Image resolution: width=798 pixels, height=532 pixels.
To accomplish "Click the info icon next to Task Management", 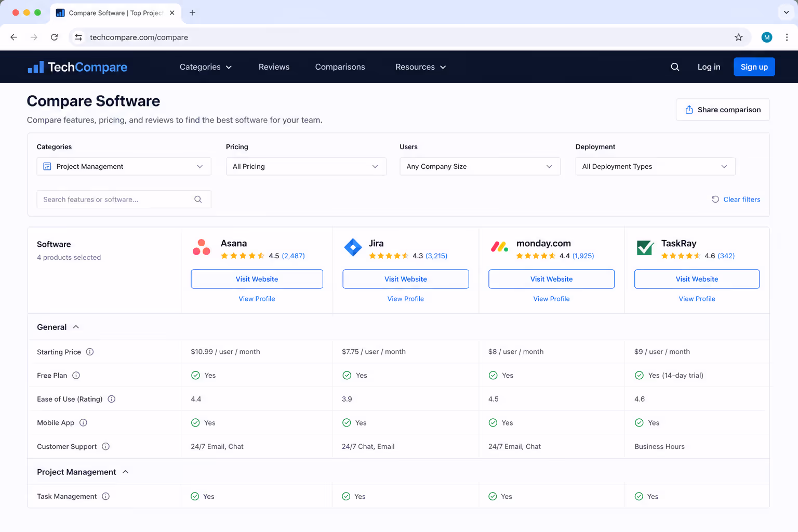I will [105, 496].
